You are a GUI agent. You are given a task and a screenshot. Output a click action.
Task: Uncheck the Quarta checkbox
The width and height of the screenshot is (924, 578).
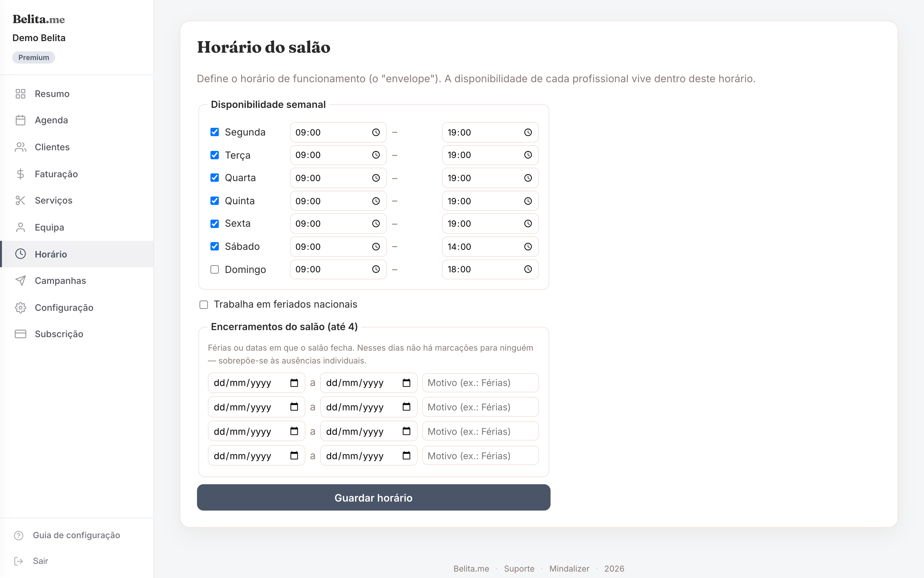pos(215,178)
